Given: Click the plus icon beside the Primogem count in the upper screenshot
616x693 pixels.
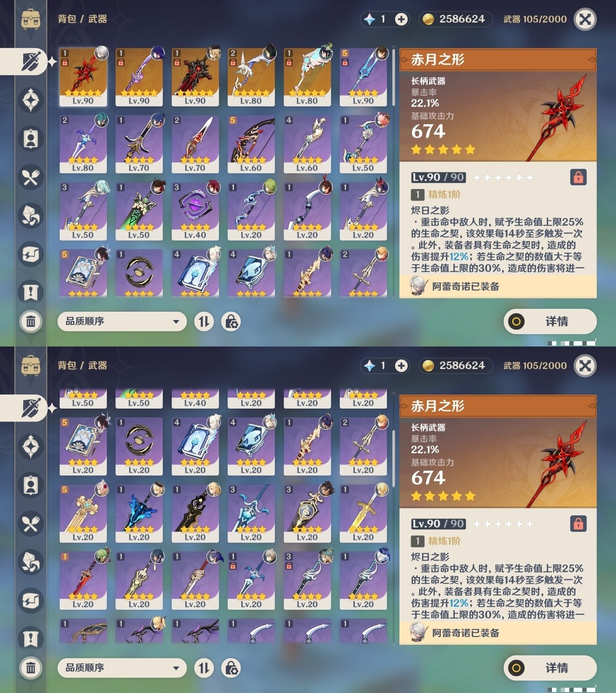Looking at the screenshot, I should coord(401,19).
